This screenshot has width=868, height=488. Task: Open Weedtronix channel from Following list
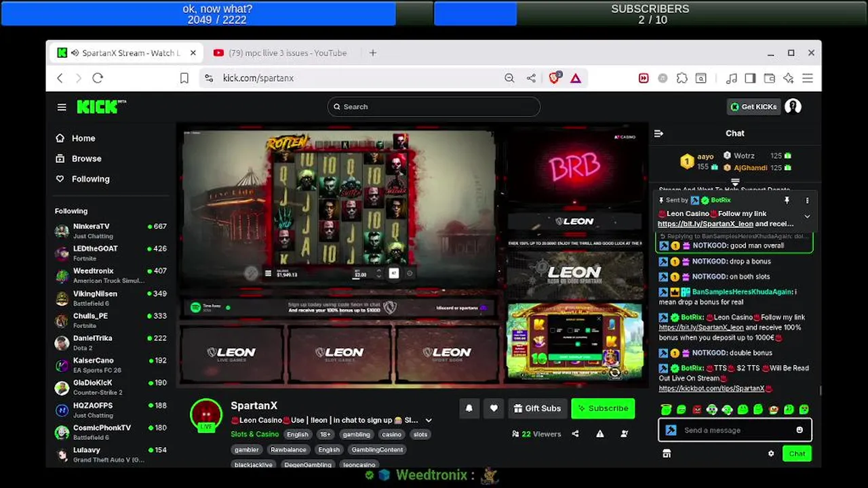click(x=111, y=275)
